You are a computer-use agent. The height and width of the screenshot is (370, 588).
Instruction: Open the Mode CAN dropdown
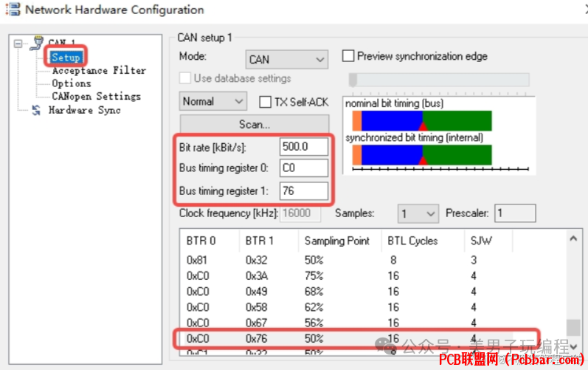(x=287, y=59)
